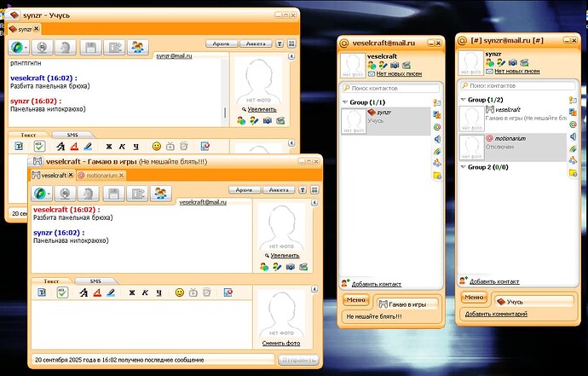Expand Group 2 (0/0) in contact list

point(463,167)
